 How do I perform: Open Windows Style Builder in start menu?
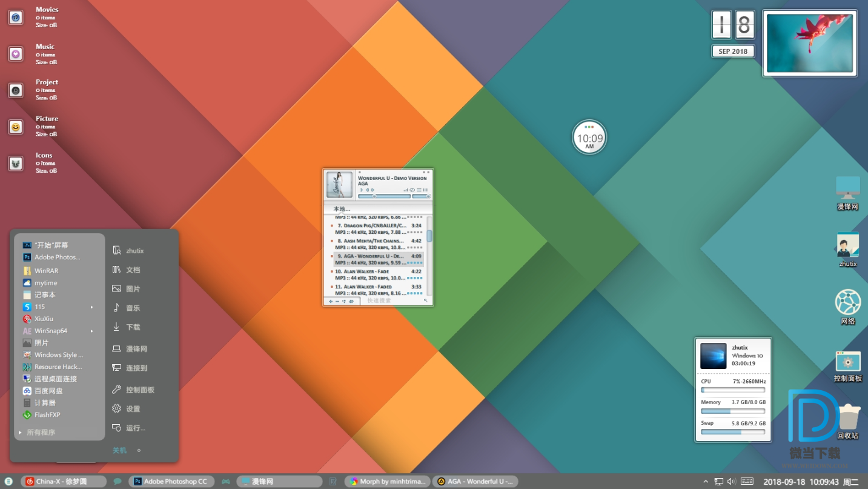[x=53, y=355]
